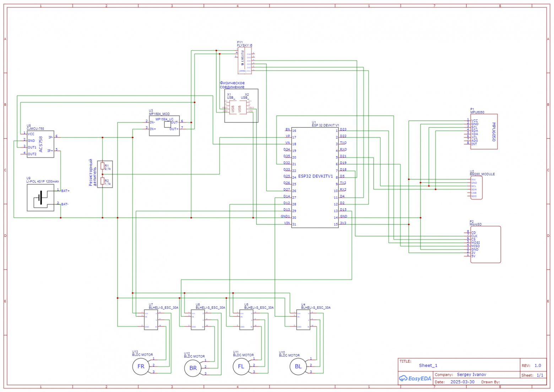Image resolution: width=554 pixels, height=392 pixels.
Task: Click the BAT+ terminal label
Action: click(65, 191)
